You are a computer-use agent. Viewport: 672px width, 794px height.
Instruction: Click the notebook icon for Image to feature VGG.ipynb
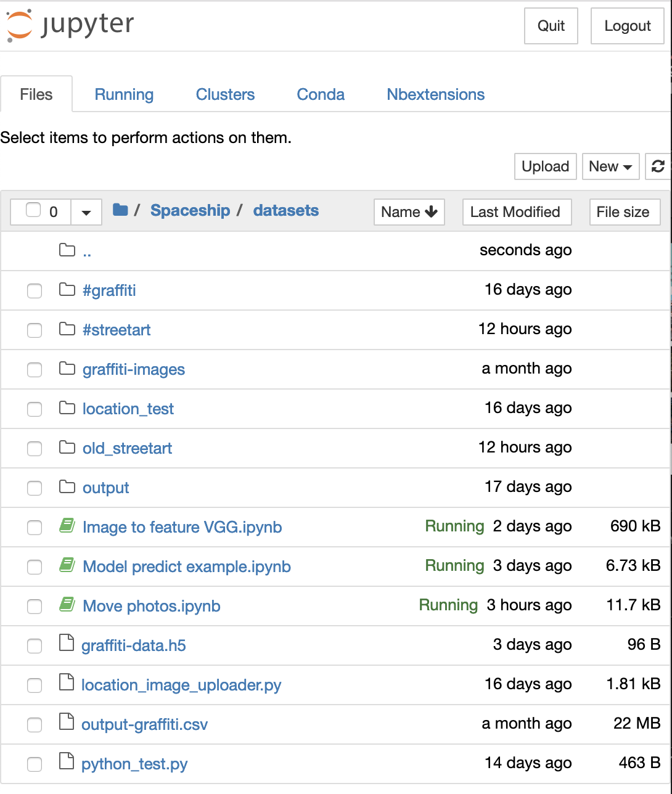click(67, 526)
